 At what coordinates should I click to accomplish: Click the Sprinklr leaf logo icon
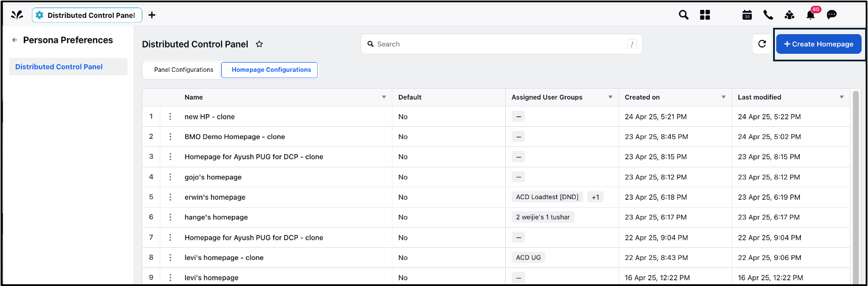click(17, 15)
